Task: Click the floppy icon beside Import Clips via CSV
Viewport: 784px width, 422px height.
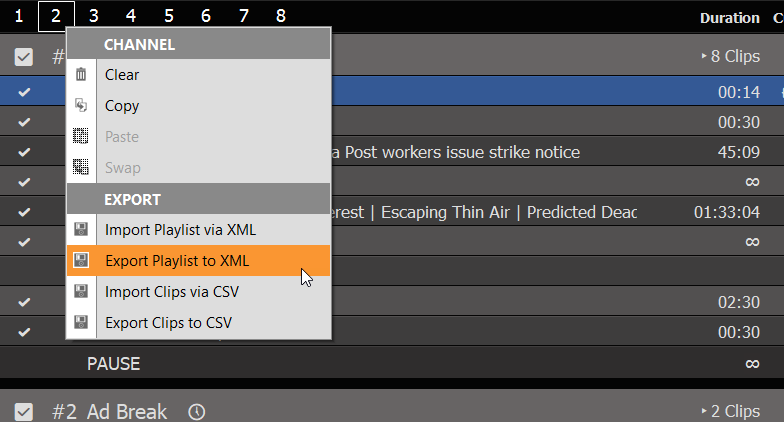Action: tap(80, 291)
